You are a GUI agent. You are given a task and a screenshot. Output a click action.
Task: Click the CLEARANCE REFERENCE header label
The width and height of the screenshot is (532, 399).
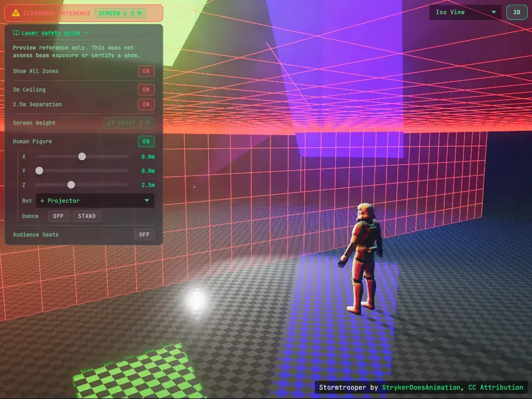57,13
